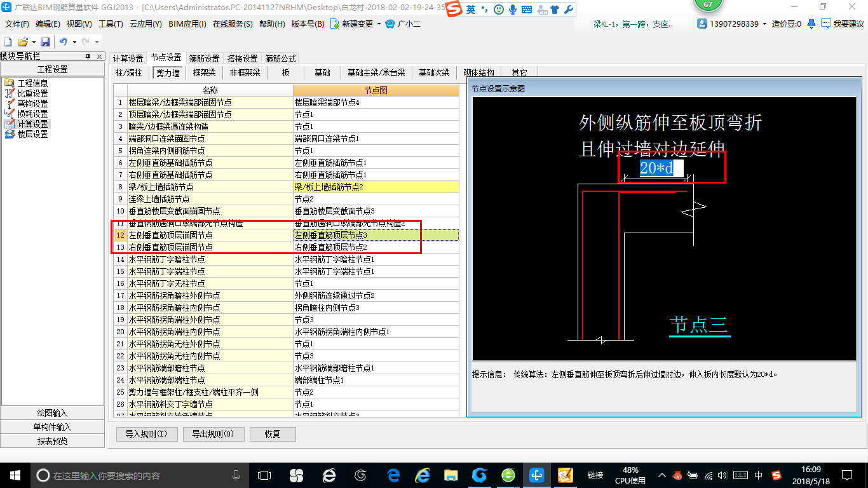The image size is (868, 488).
Task: Open the Undo history dropdown arrow
Action: tap(74, 42)
